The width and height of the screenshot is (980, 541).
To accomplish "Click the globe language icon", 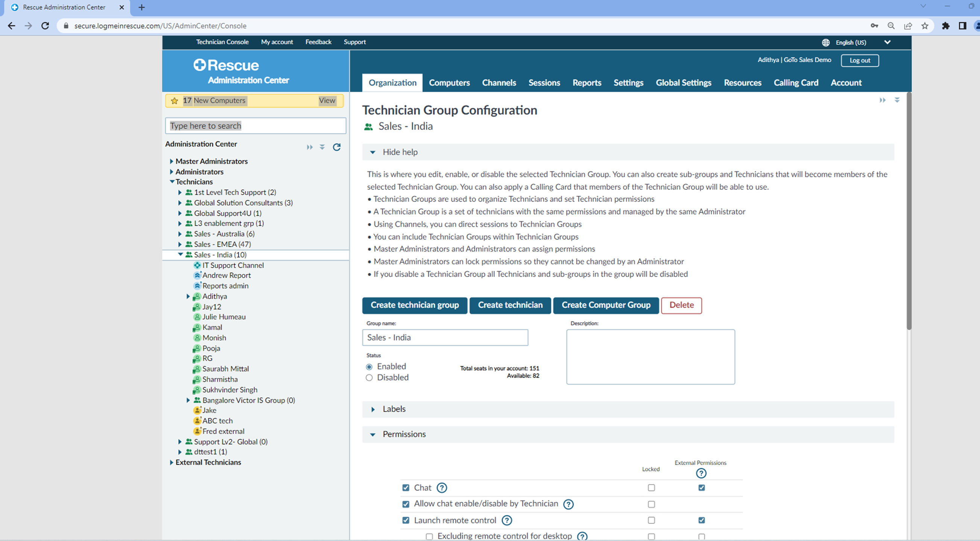I will coord(825,42).
